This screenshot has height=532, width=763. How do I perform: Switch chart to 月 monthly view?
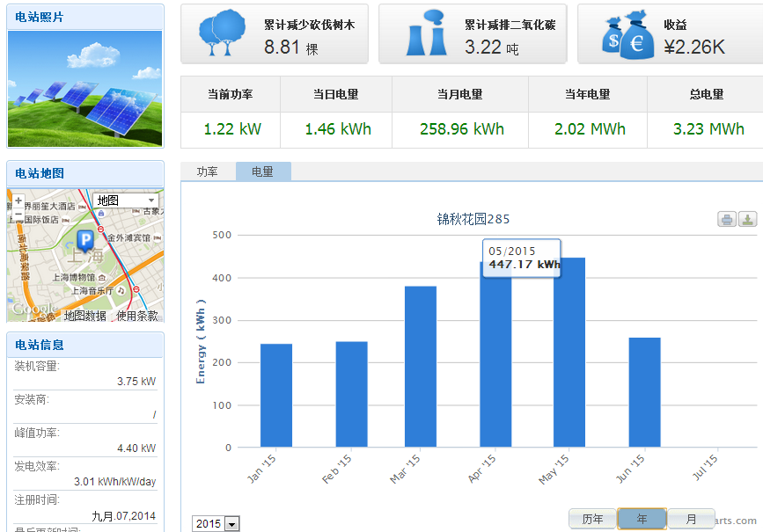point(691,519)
